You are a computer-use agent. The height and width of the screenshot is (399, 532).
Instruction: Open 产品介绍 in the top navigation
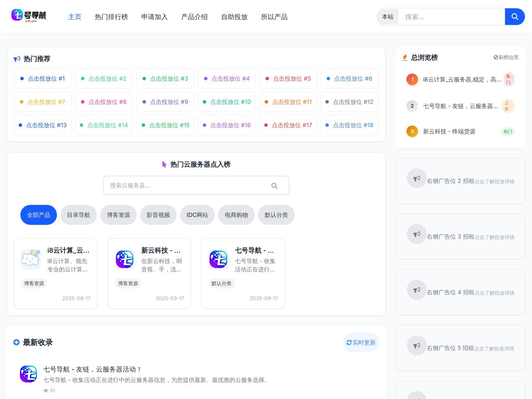click(195, 17)
